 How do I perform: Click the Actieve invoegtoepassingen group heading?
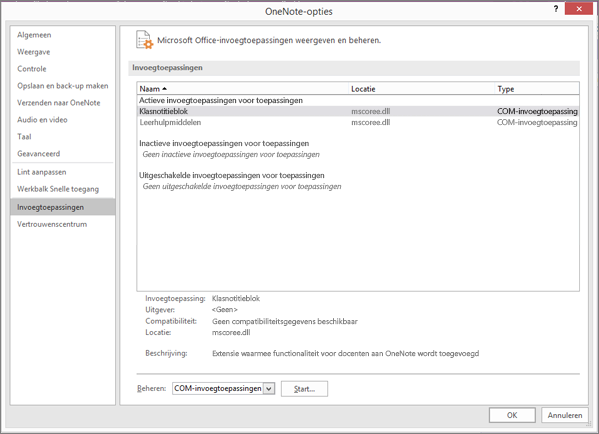pos(221,100)
